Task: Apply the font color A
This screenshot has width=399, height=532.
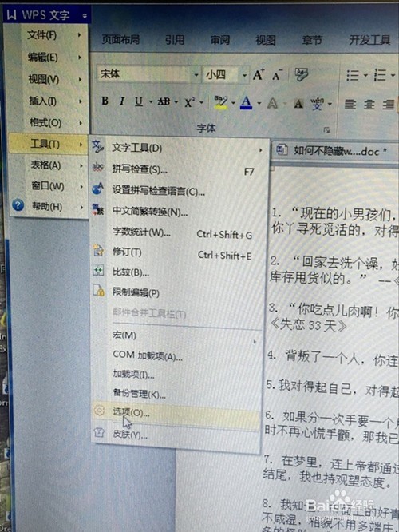Action: click(x=246, y=102)
